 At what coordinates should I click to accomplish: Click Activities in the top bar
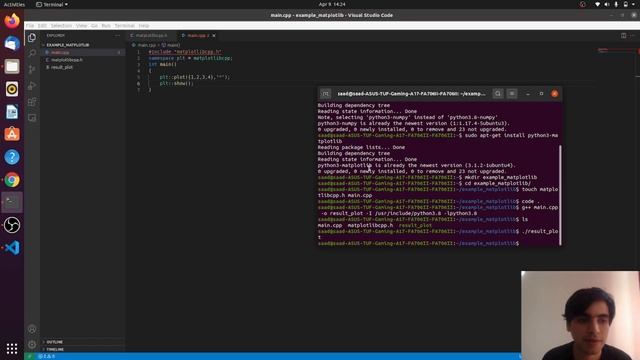(14, 4)
